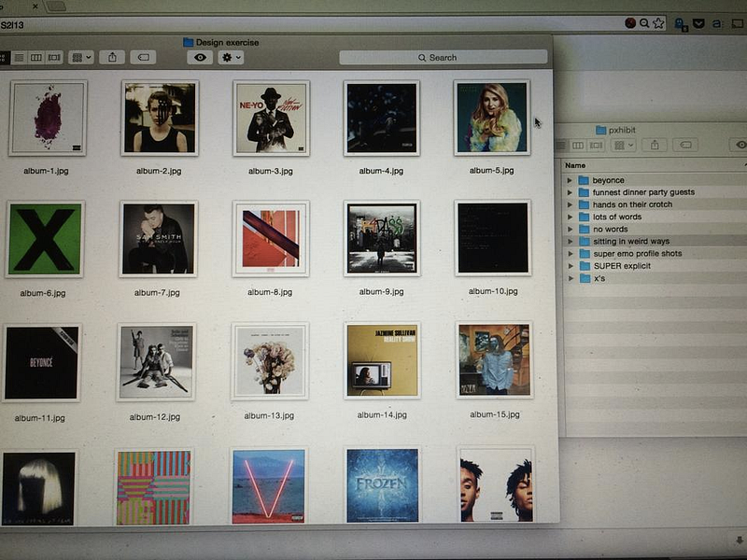Select the colorful striped cover thumbnail
The image size is (747, 560).
point(154,487)
